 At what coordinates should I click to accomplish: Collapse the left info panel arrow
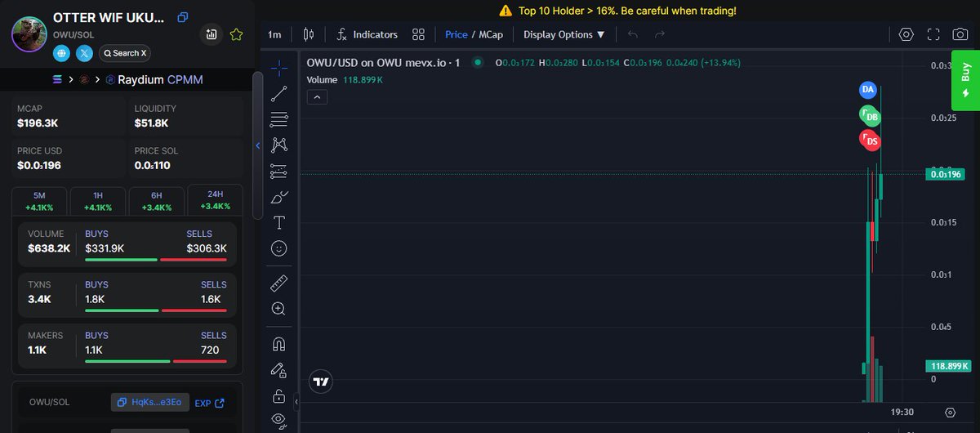(x=258, y=145)
